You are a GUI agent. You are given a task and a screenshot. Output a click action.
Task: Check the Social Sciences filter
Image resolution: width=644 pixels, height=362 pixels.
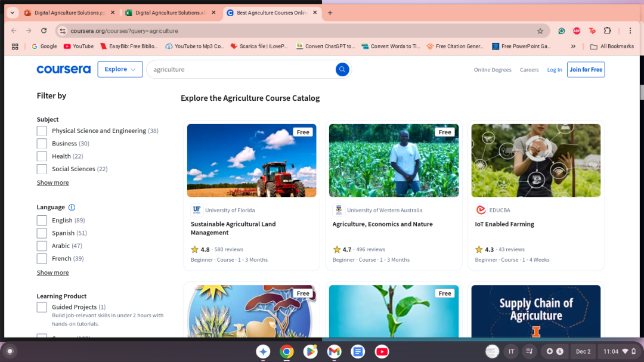tap(42, 169)
